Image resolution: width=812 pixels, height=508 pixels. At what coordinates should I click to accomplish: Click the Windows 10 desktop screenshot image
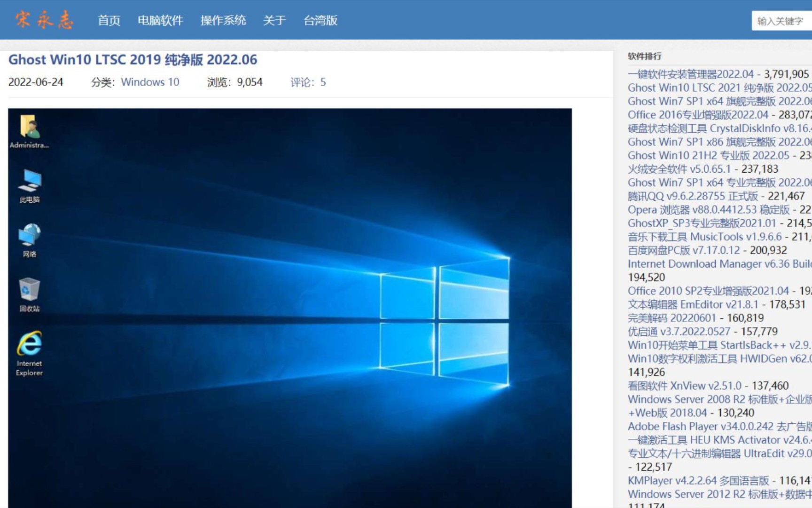290,308
